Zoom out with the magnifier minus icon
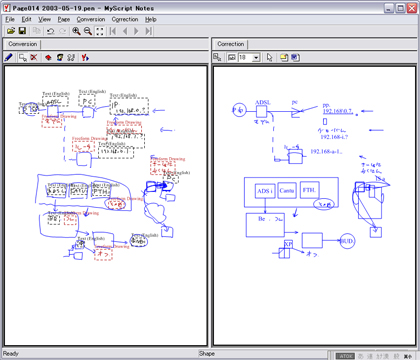The height and width of the screenshot is (360, 420). click(x=88, y=31)
